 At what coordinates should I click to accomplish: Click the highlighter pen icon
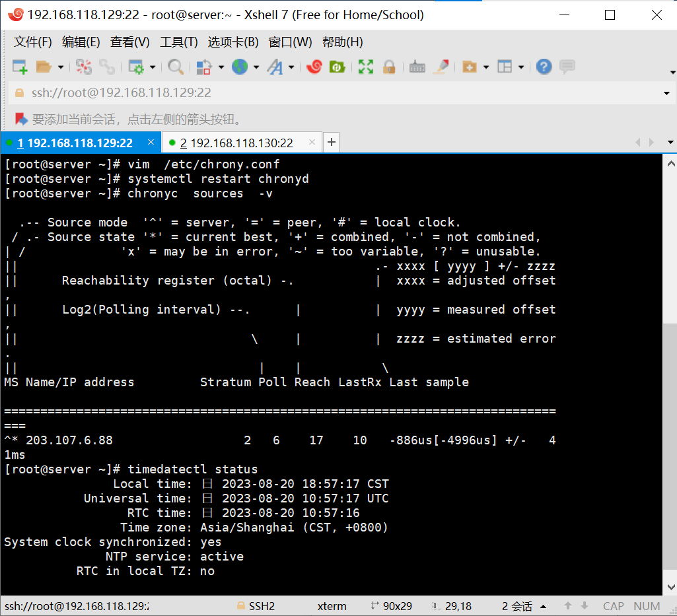pos(441,67)
